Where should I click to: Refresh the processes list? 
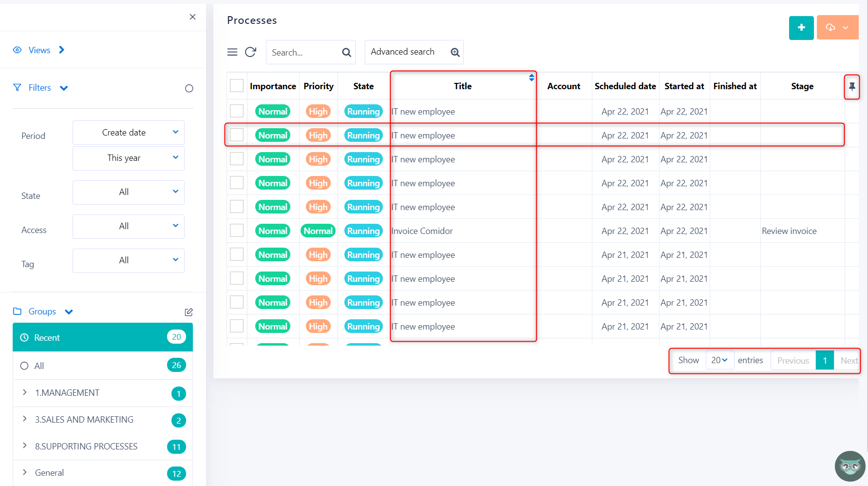pos(250,52)
